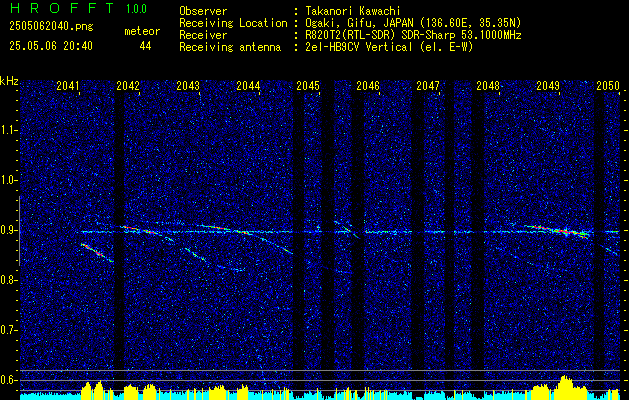Click the 2048 time marker

[488, 85]
